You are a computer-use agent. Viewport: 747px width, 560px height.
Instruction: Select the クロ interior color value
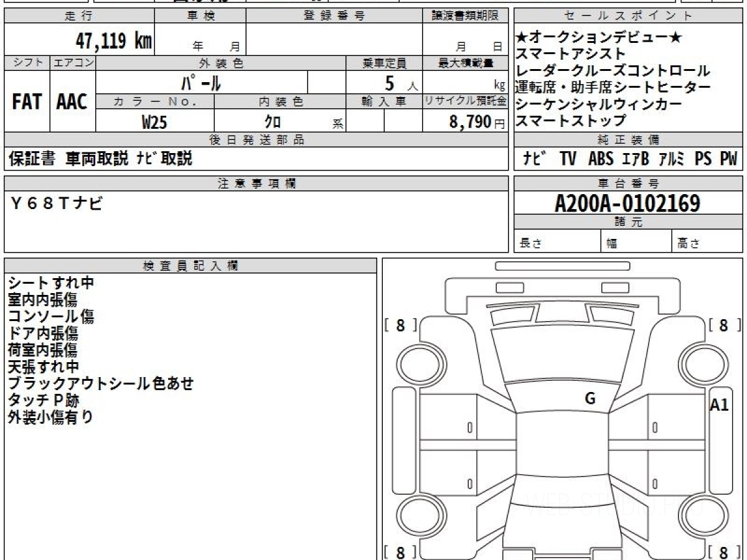point(273,122)
